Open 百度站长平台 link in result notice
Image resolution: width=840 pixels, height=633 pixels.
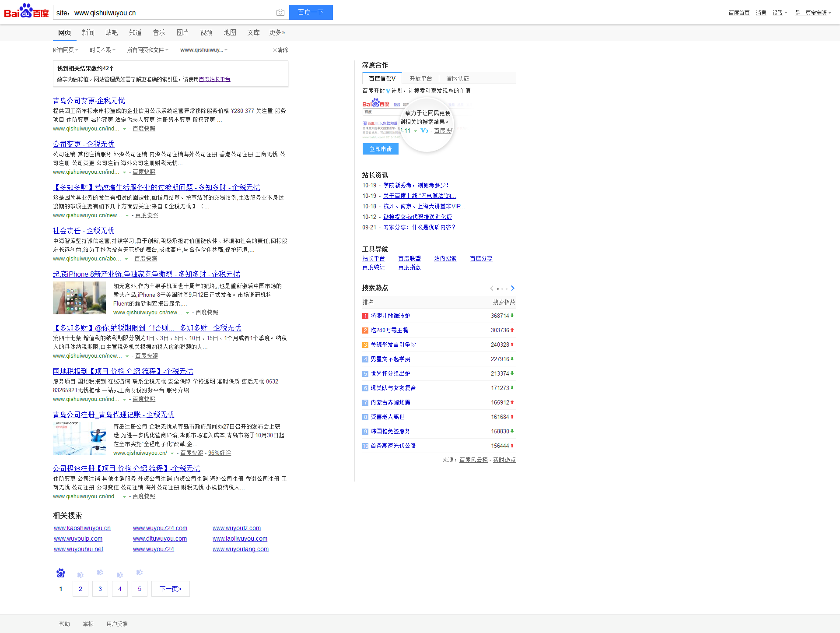pyautogui.click(x=214, y=79)
